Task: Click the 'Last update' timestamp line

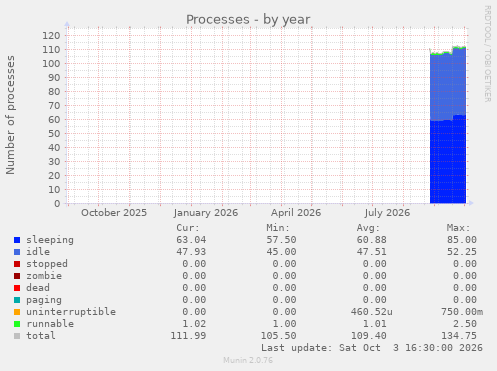Action: coord(372,348)
